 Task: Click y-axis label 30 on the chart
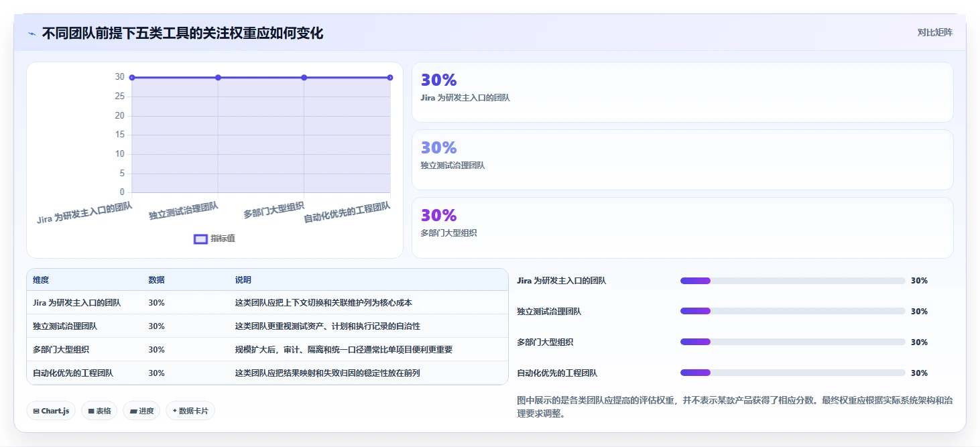(x=119, y=77)
